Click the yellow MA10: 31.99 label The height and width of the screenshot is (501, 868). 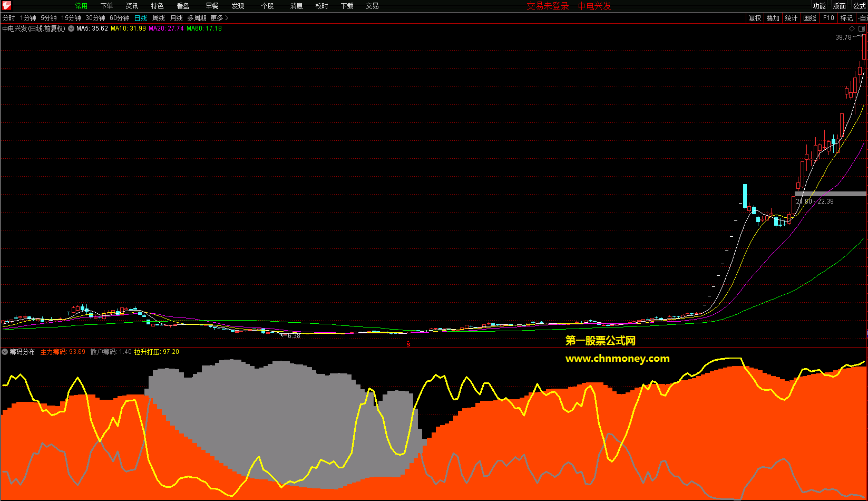128,28
